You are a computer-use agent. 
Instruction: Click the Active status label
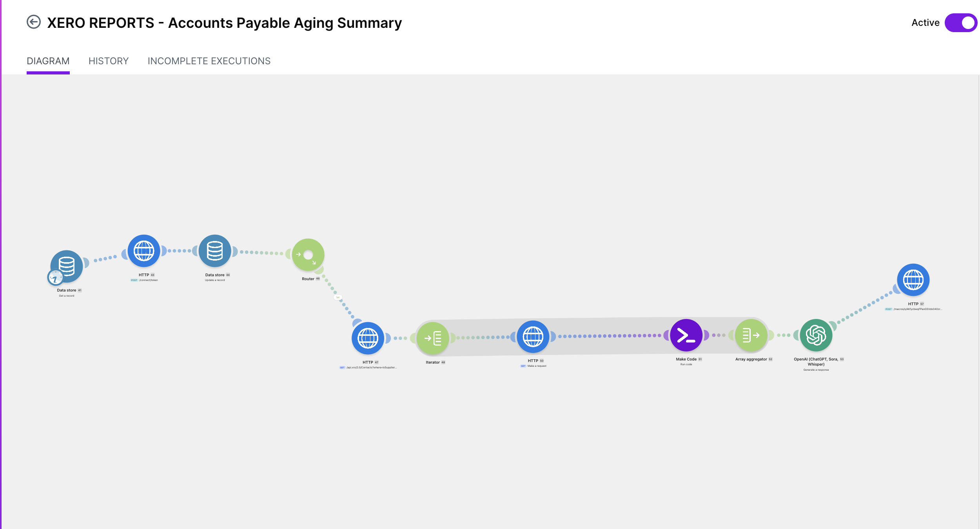[926, 23]
